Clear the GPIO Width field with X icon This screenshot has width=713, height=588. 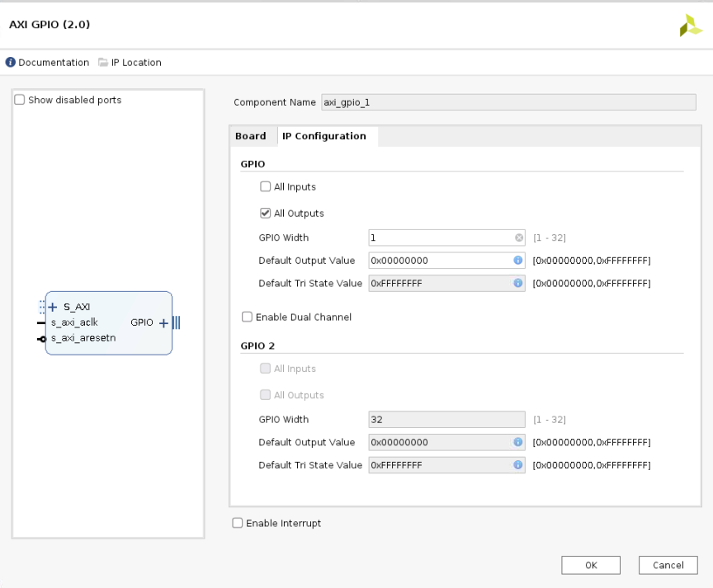point(519,238)
